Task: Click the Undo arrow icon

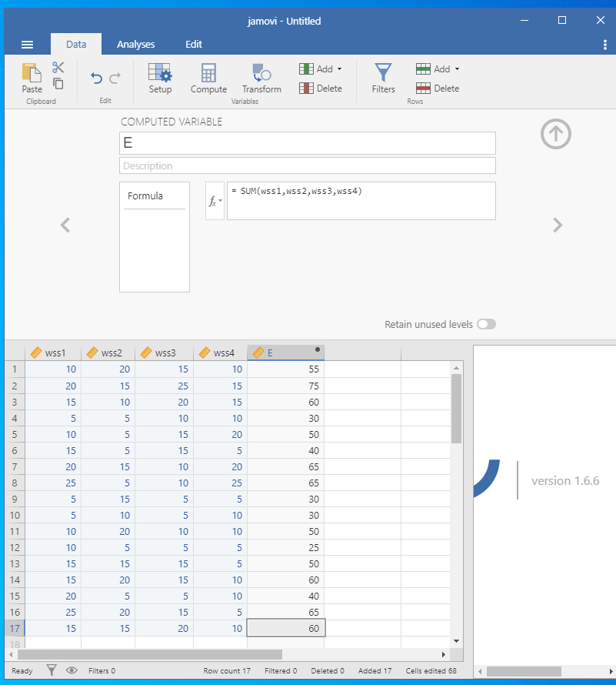Action: coord(96,78)
